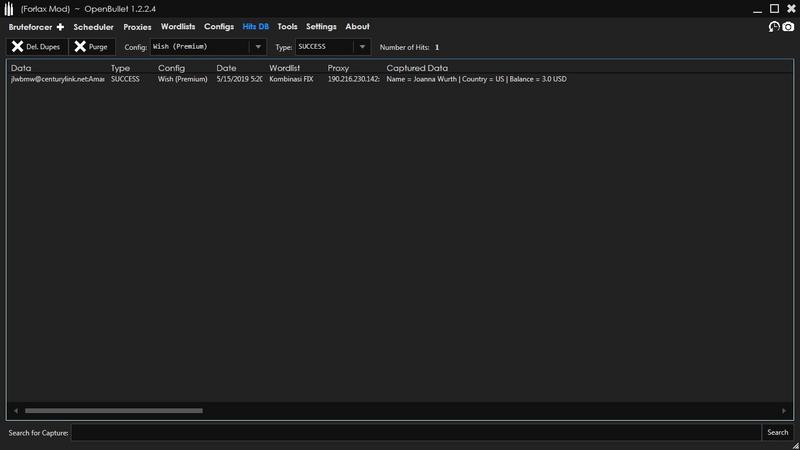Click the Purge button
Screen dimensions: 800x450
pyautogui.click(x=92, y=47)
